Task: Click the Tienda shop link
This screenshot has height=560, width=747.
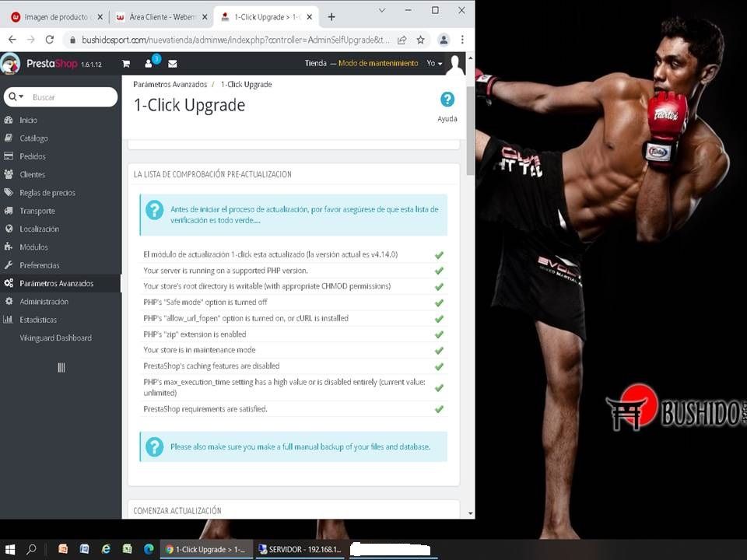Action: pyautogui.click(x=315, y=63)
